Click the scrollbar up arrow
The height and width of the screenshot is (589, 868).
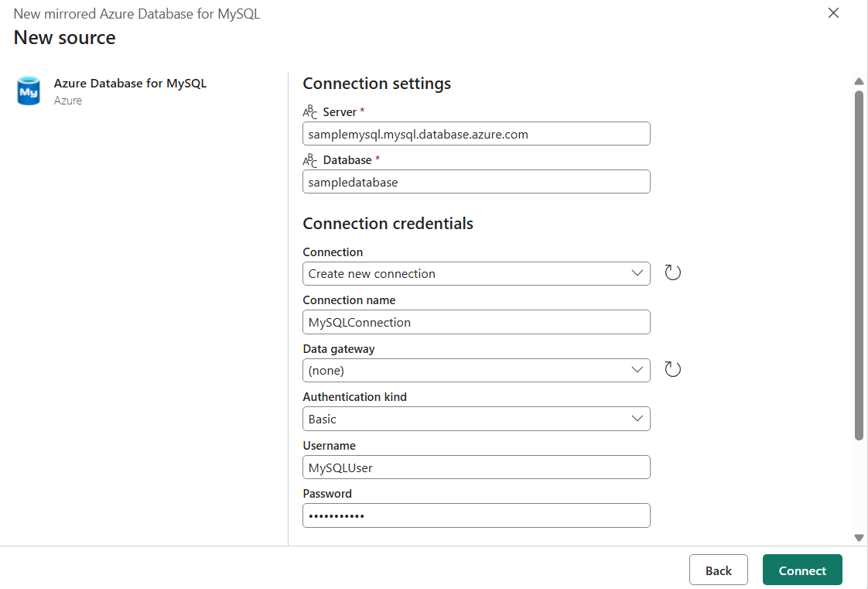coord(859,80)
